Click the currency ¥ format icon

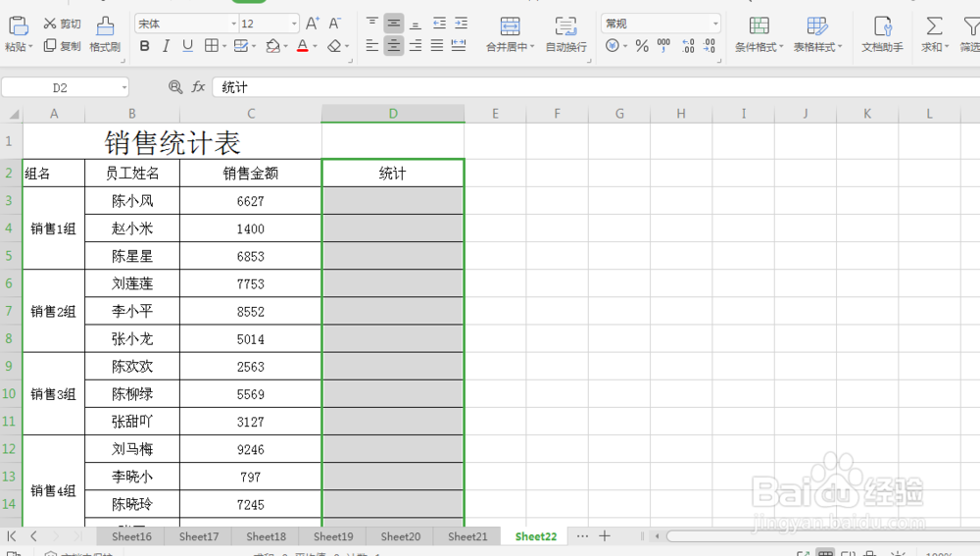coord(612,46)
